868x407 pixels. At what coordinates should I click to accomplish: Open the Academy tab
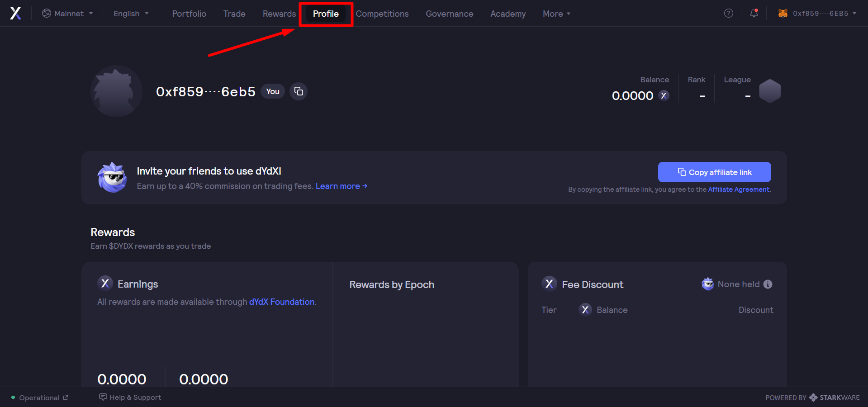(x=508, y=14)
